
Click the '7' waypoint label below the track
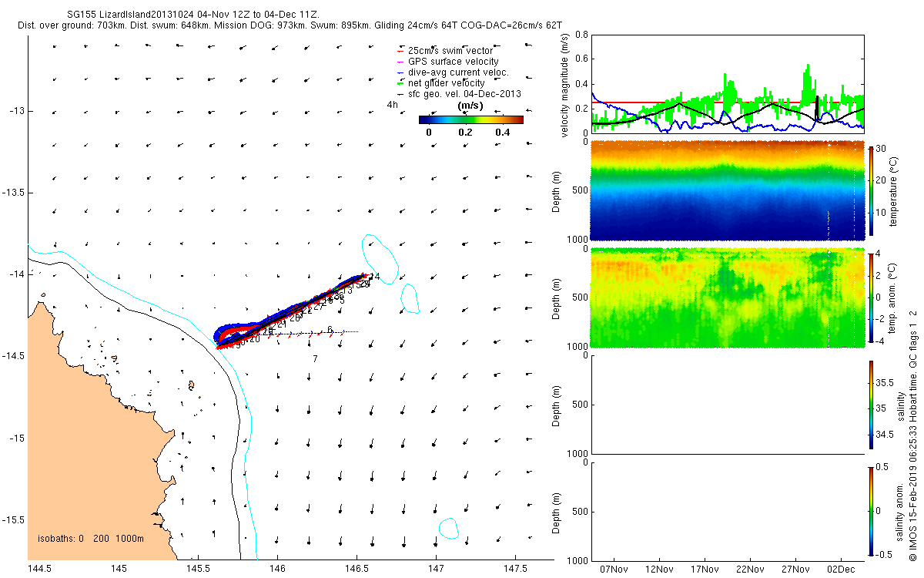pos(316,359)
